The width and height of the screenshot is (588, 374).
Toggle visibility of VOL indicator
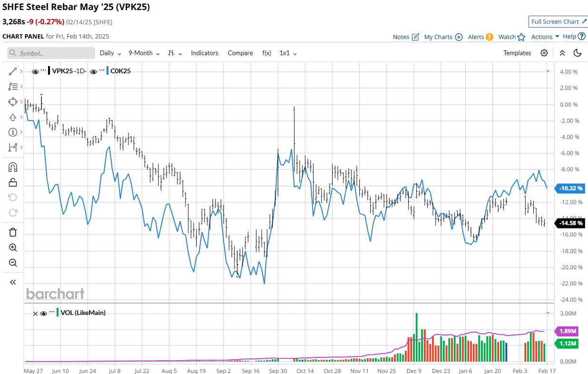coord(43,313)
